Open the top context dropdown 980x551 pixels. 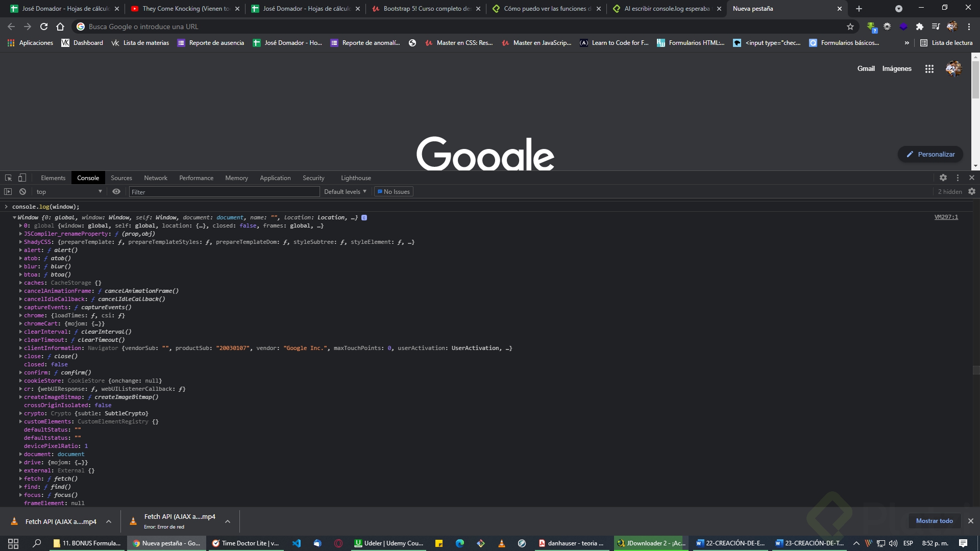point(69,192)
